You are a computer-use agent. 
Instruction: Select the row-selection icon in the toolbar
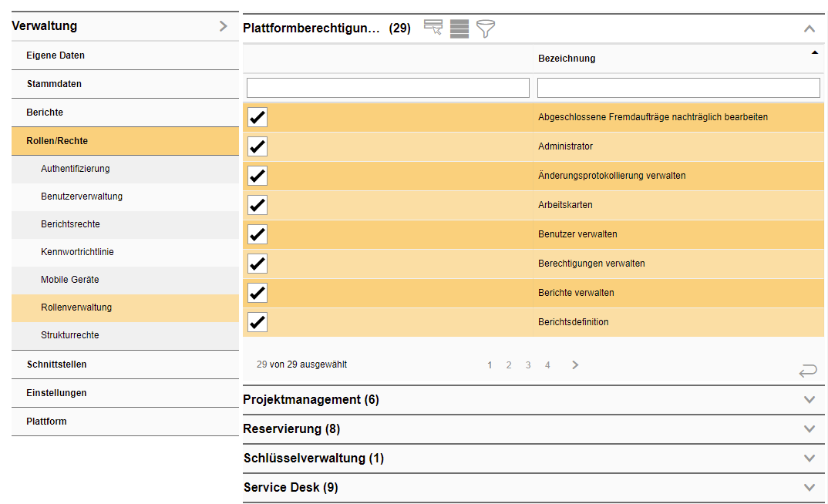click(433, 28)
